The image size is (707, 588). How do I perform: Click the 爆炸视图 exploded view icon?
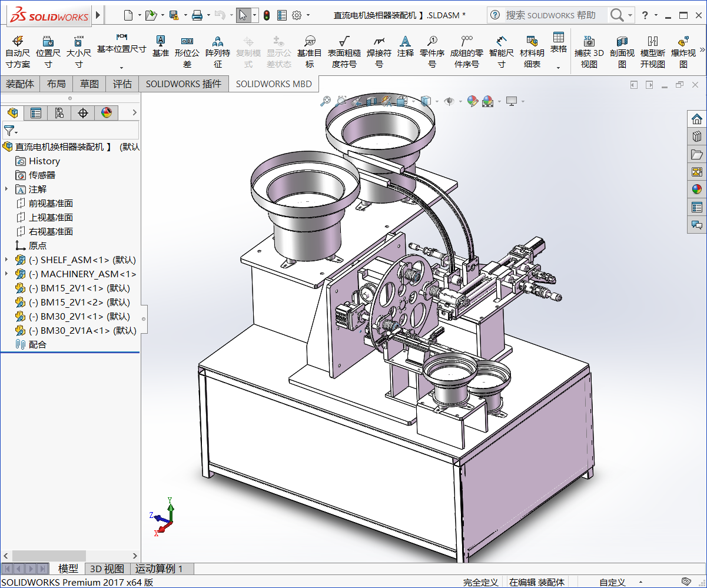pyautogui.click(x=683, y=51)
